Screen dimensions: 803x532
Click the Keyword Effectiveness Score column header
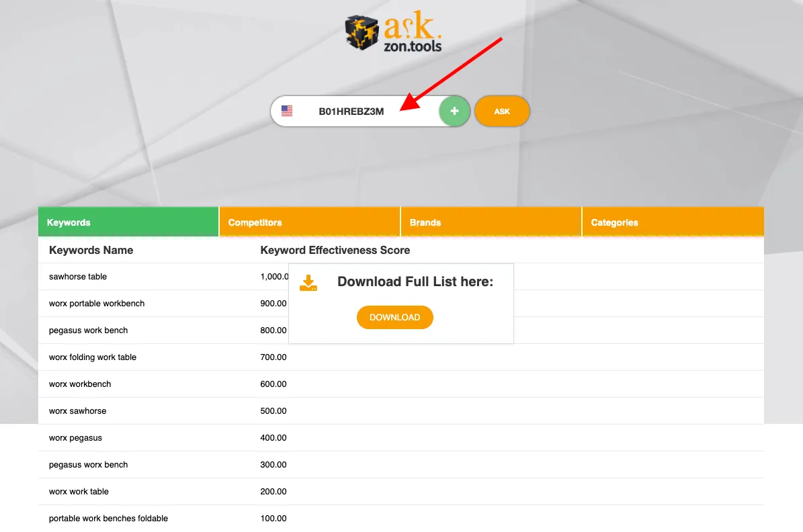335,251
